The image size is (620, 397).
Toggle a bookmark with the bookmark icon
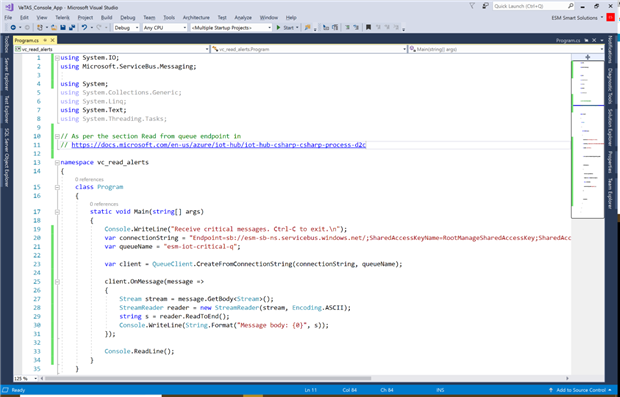(x=368, y=28)
